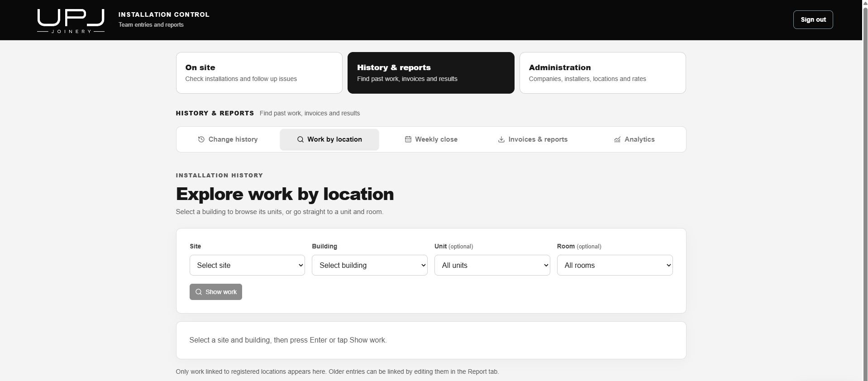
Task: Open the Select building dropdown
Action: pyautogui.click(x=370, y=265)
